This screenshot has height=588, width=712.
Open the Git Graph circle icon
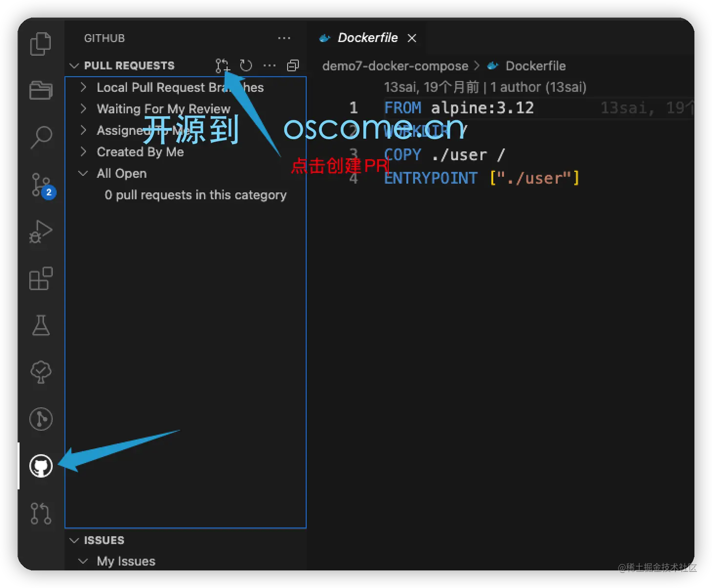point(41,419)
